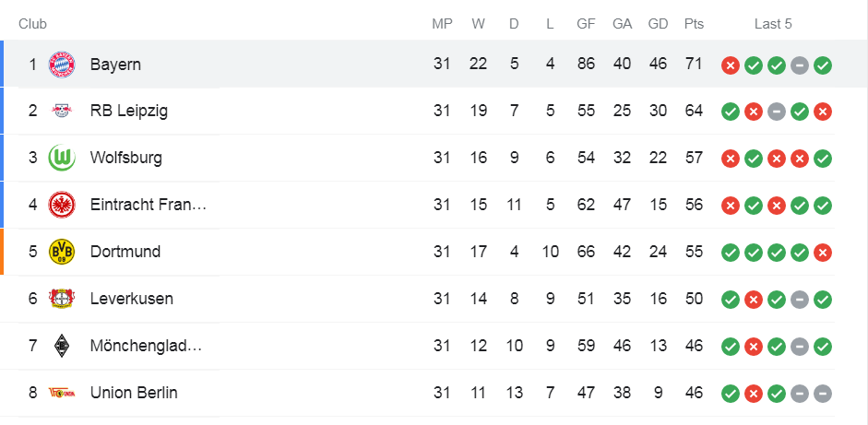Image resolution: width=868 pixels, height=425 pixels.
Task: Click the Union Berlin club logo
Action: [62, 393]
